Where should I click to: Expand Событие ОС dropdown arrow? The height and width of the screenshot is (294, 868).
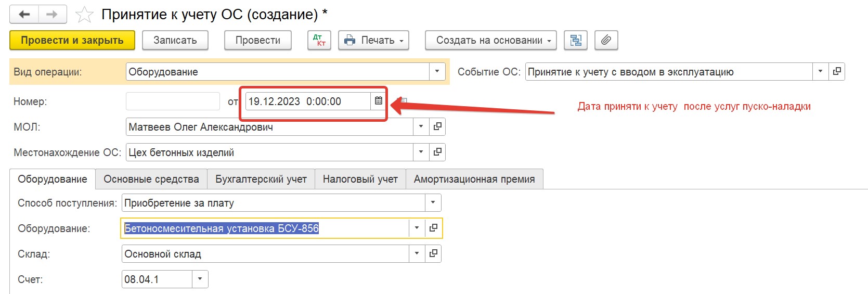pyautogui.click(x=820, y=71)
